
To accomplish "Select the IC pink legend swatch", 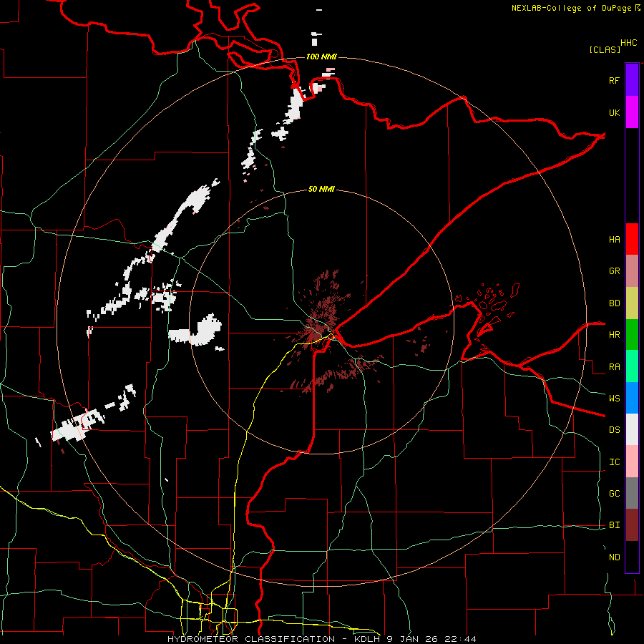I will (x=632, y=462).
